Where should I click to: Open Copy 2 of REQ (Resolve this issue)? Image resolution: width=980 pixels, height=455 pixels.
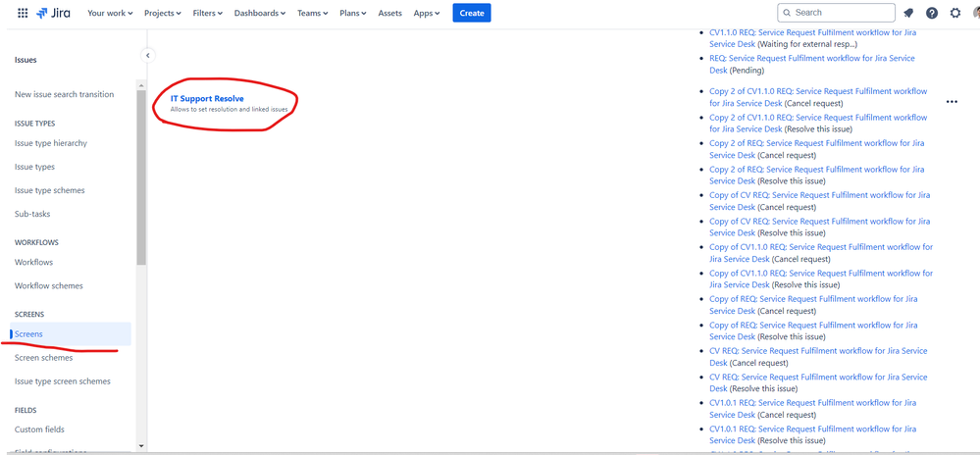click(x=817, y=175)
